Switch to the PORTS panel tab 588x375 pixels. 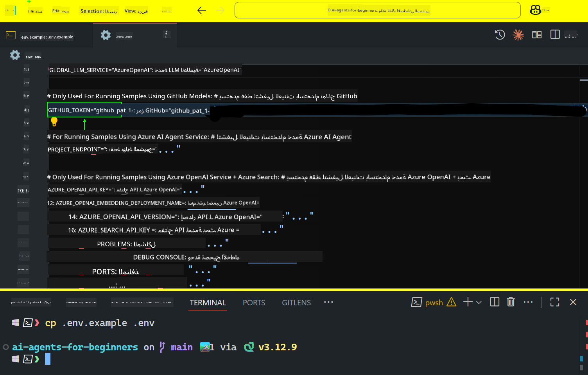[x=254, y=303]
